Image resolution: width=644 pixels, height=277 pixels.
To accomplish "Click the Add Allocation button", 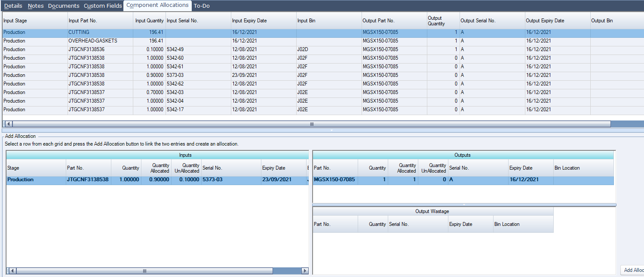I will [x=633, y=270].
